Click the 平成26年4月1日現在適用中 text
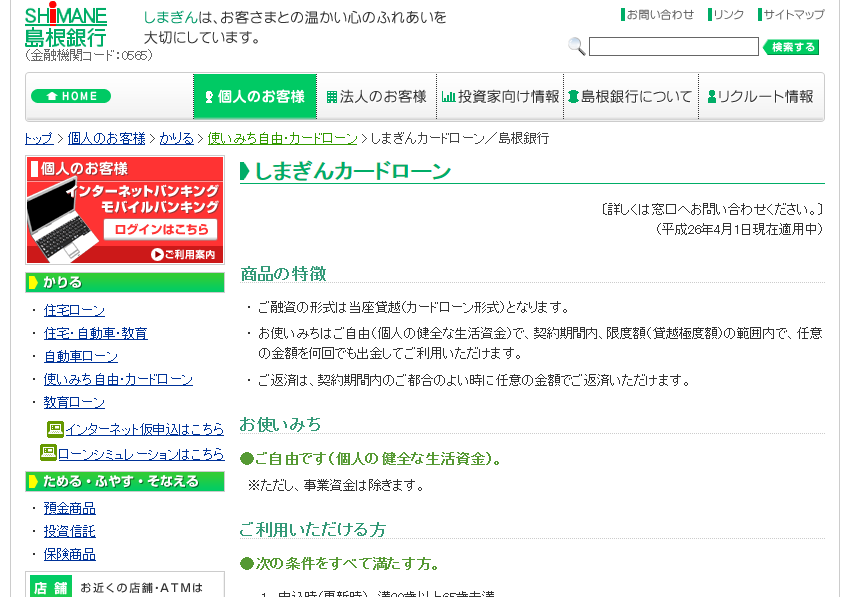 [739, 229]
